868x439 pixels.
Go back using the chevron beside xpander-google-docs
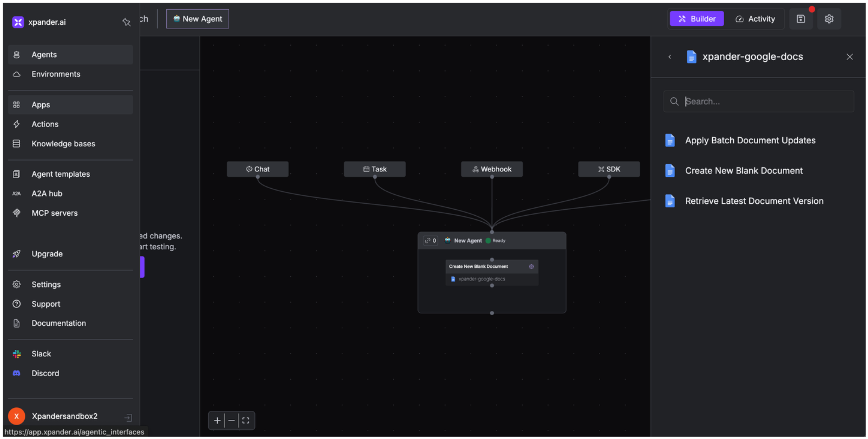[x=670, y=57]
